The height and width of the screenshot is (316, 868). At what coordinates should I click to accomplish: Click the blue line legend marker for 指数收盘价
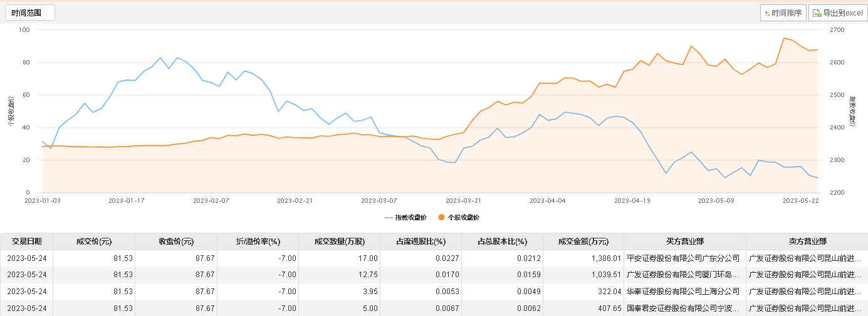tap(389, 217)
